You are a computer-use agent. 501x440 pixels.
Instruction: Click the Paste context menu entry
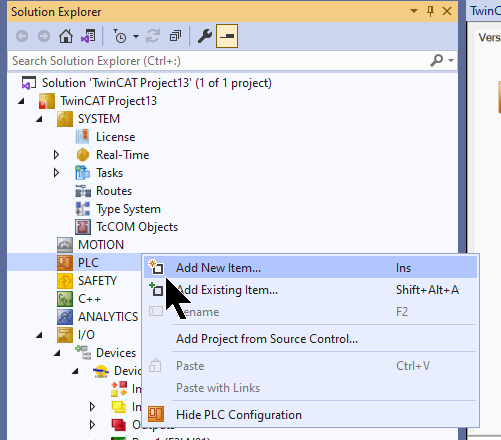click(310, 366)
